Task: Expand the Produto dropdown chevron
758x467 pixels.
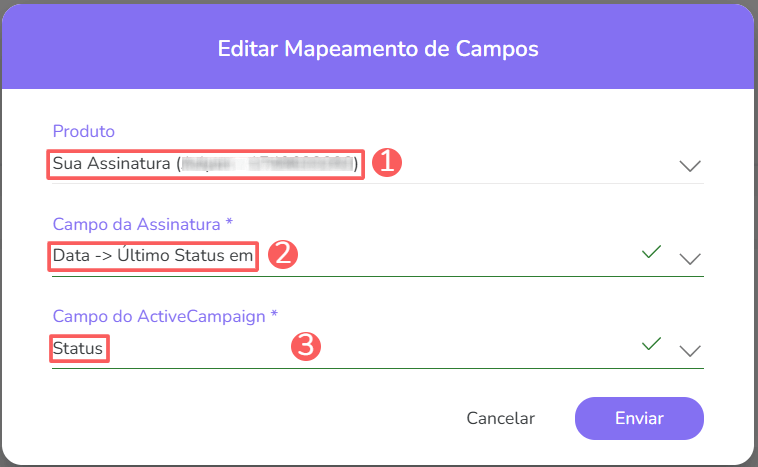Action: (690, 166)
